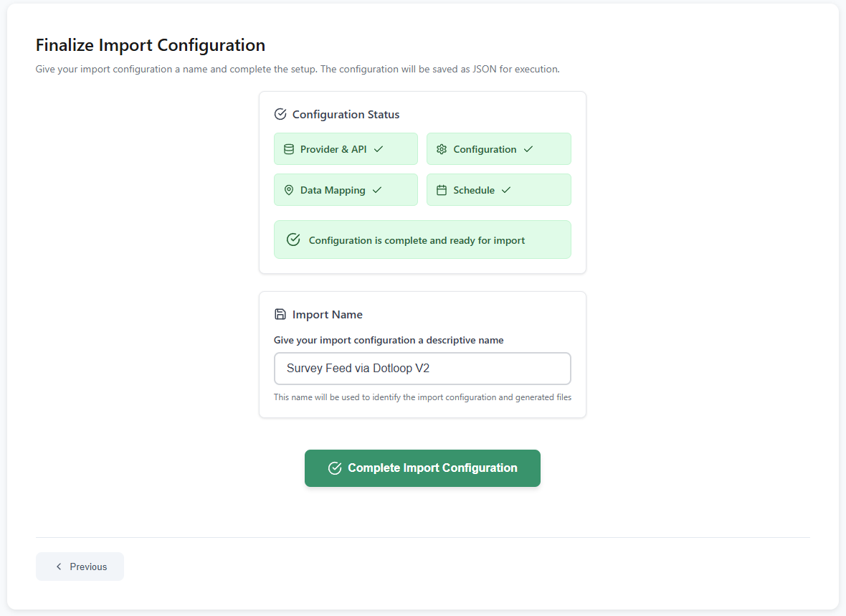Screen dimensions: 846x616
Task: Click the save disk icon beside Import Name
Action: pos(280,314)
